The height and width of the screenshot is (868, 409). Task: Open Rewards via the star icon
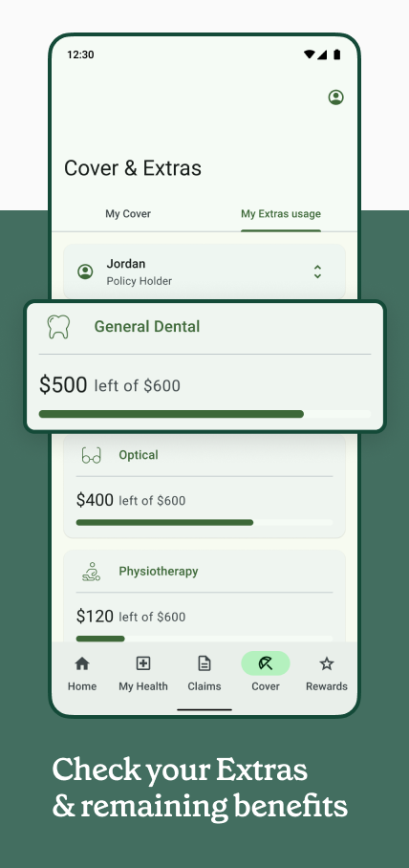point(327,663)
